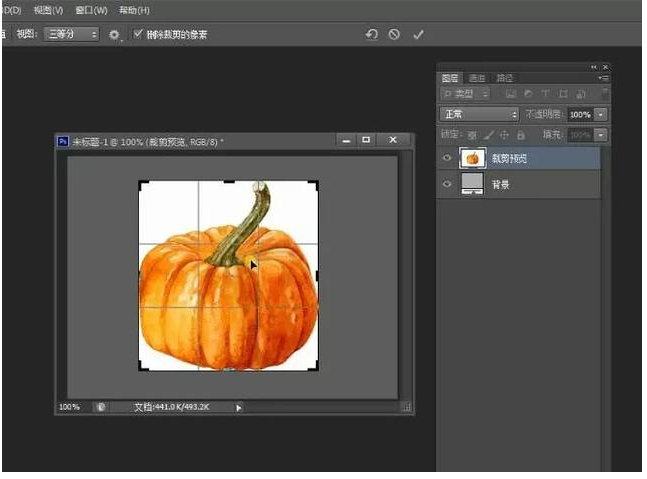Click the crop settings gear icon

pos(114,34)
